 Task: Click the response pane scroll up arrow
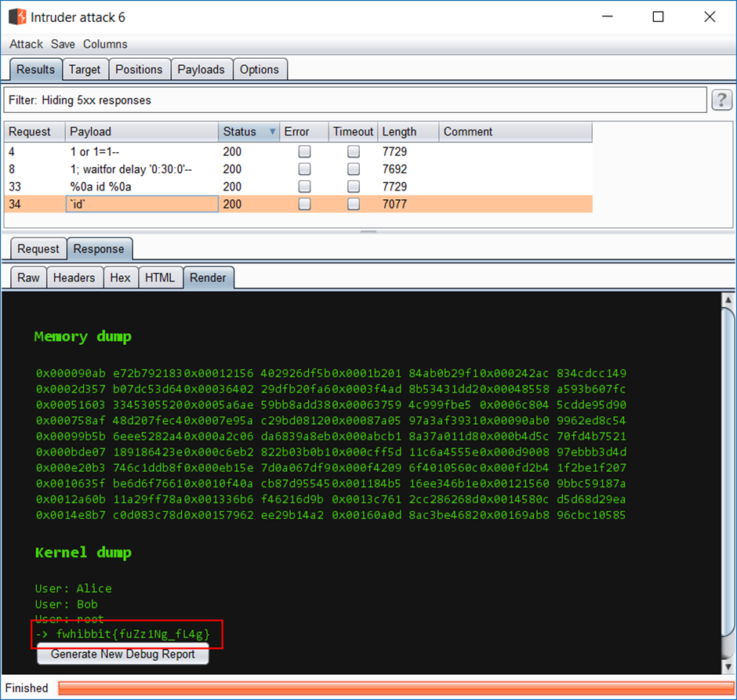coord(727,300)
